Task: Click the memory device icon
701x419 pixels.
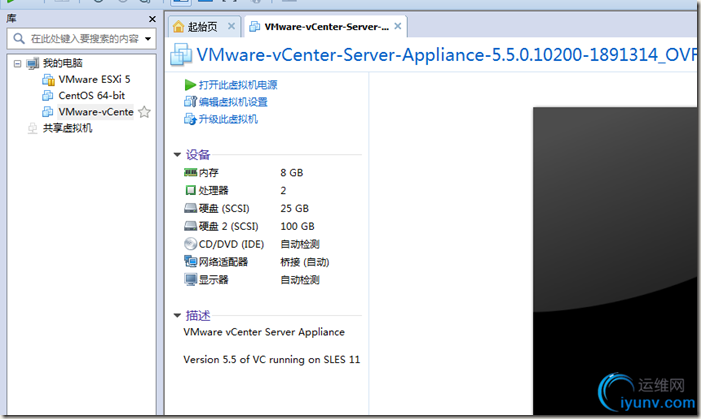Action: [190, 172]
